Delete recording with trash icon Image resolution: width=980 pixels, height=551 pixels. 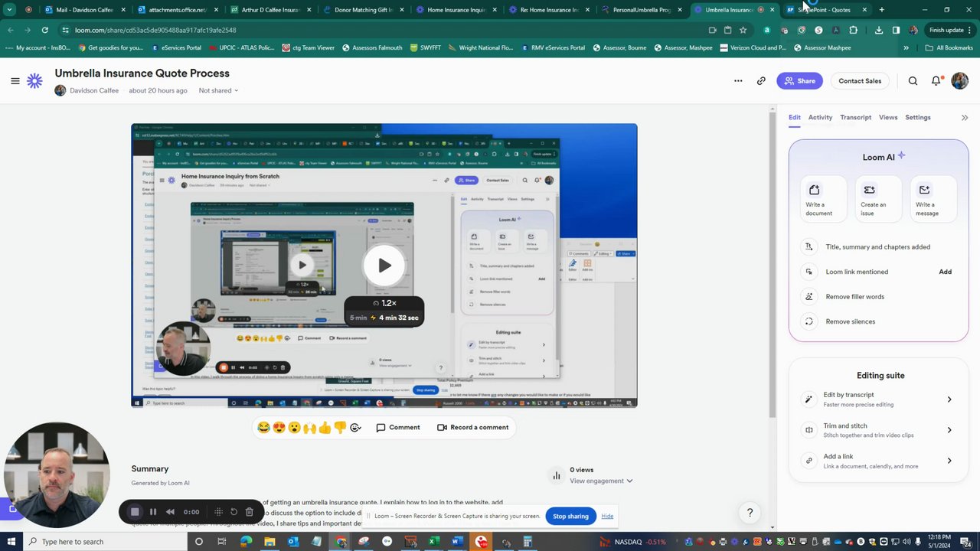point(250,512)
